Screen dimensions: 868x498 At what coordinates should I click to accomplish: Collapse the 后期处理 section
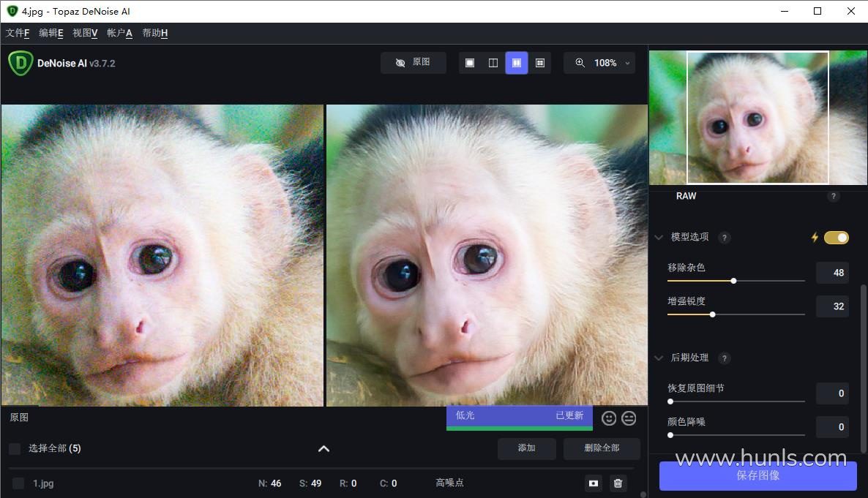click(659, 358)
